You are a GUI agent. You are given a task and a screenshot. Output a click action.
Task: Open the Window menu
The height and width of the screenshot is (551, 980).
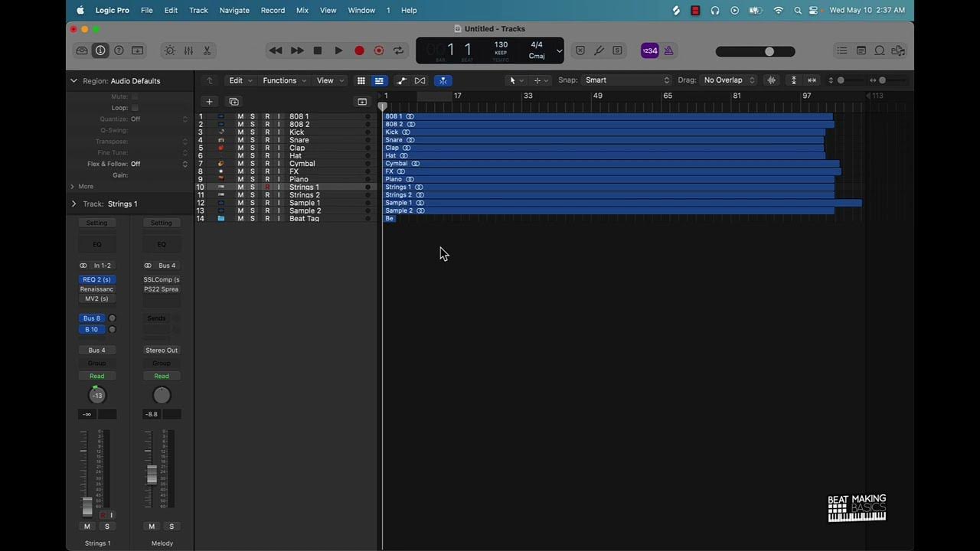pos(361,10)
